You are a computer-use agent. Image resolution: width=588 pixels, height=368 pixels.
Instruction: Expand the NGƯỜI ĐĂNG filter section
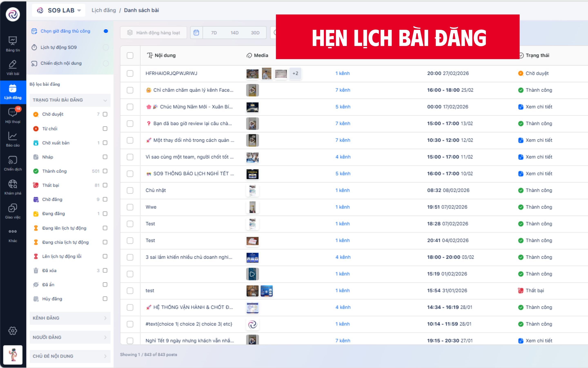point(70,337)
